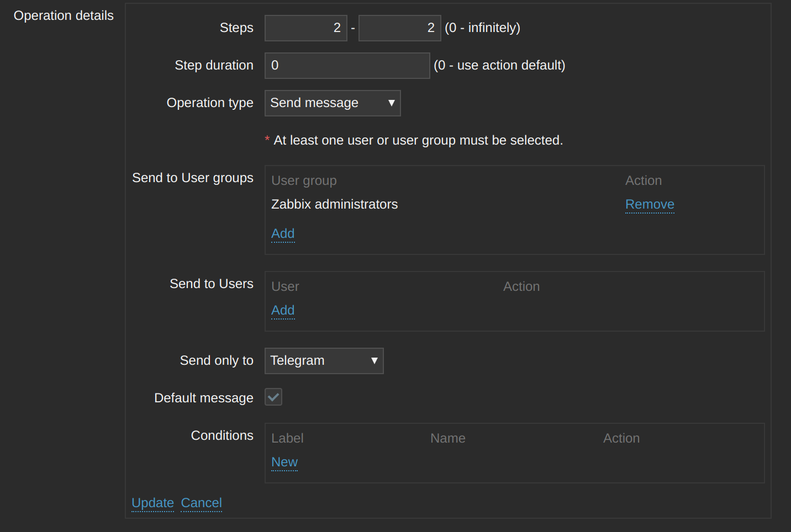Select the Zabbix administrators group entry
The height and width of the screenshot is (532, 791).
334,205
